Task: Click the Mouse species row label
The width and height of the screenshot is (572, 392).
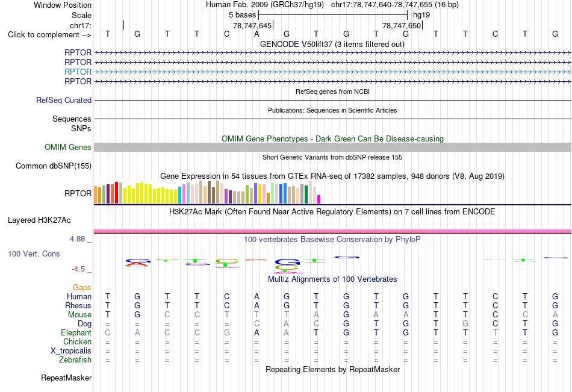Action: [x=79, y=314]
